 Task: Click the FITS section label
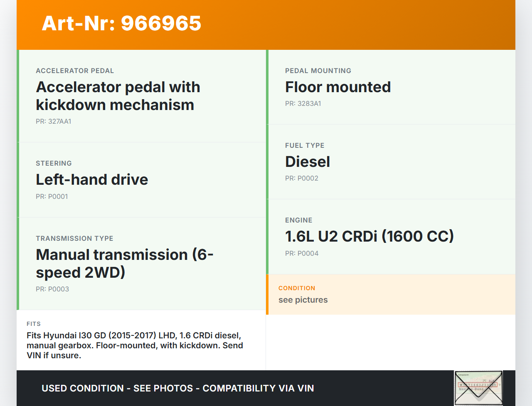click(x=34, y=324)
